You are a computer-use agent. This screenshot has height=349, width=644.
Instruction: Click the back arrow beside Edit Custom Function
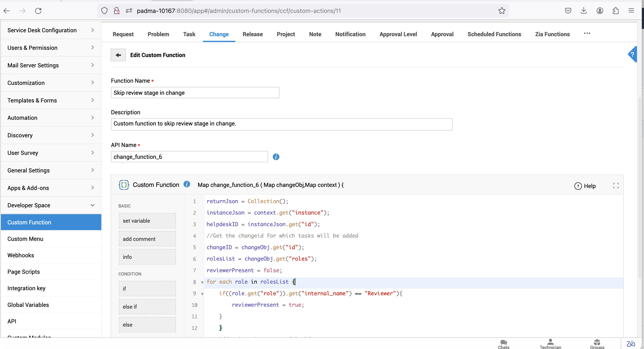point(118,55)
